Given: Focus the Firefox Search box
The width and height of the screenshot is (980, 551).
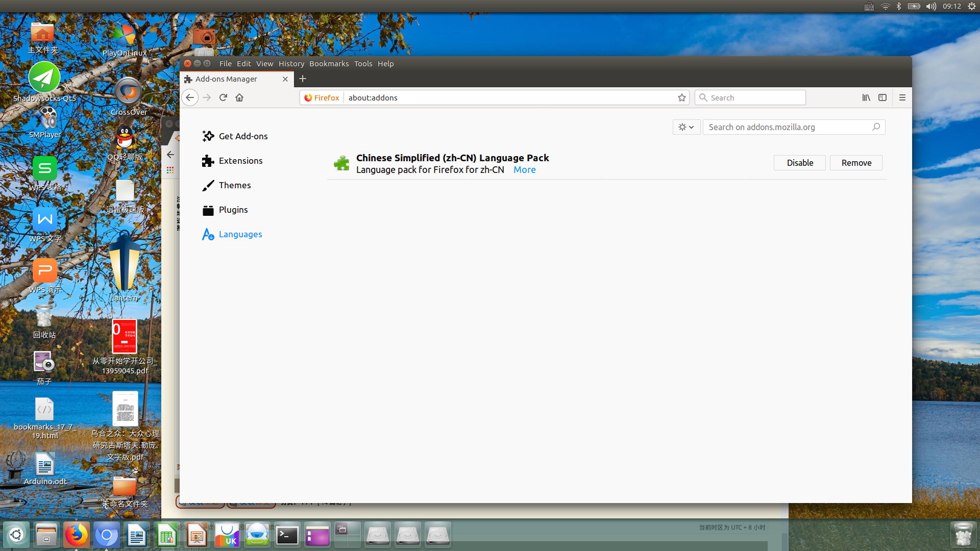Looking at the screenshot, I should coord(750,97).
